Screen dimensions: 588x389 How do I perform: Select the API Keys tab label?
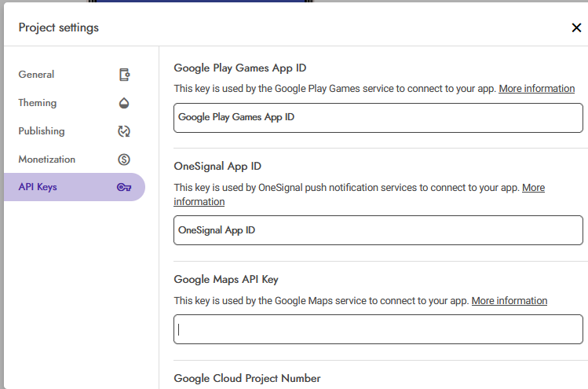[x=38, y=188]
